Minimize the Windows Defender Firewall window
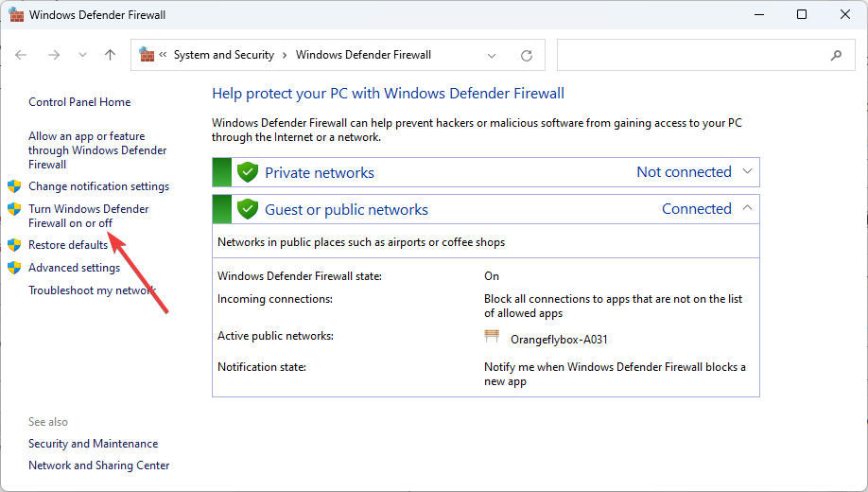 tap(759, 14)
